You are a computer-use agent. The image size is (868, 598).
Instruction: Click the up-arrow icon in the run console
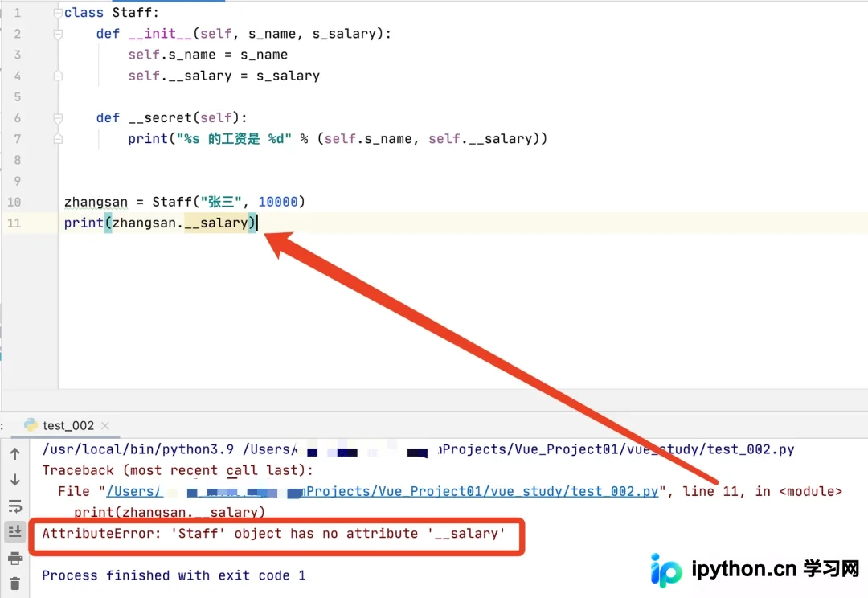coord(15,454)
